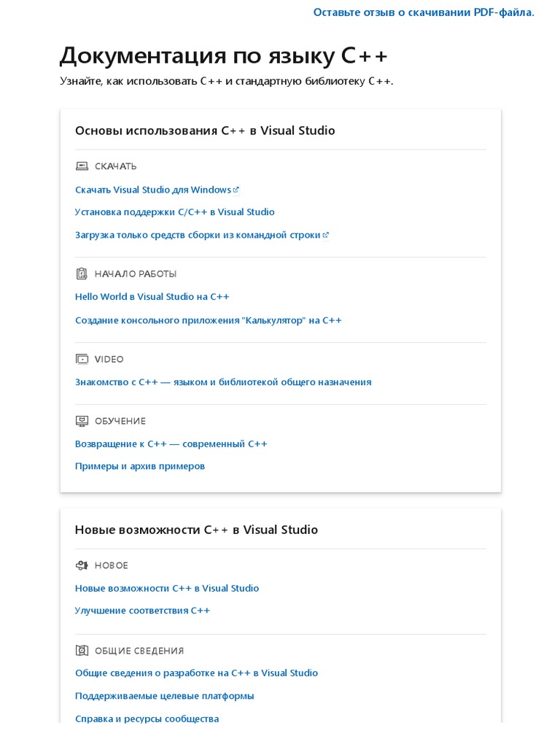The height and width of the screenshot is (747, 560).
Task: Click the VIDEO section icon
Action: coord(82,359)
